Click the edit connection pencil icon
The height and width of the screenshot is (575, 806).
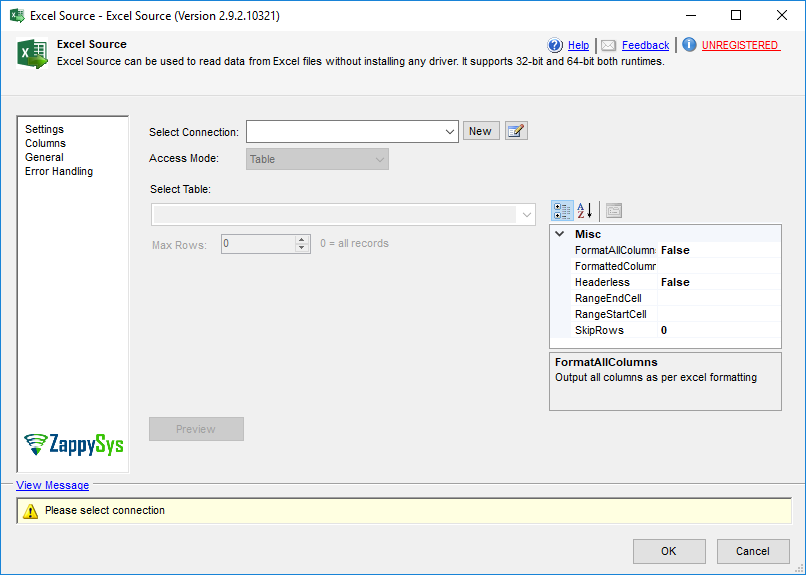point(516,131)
